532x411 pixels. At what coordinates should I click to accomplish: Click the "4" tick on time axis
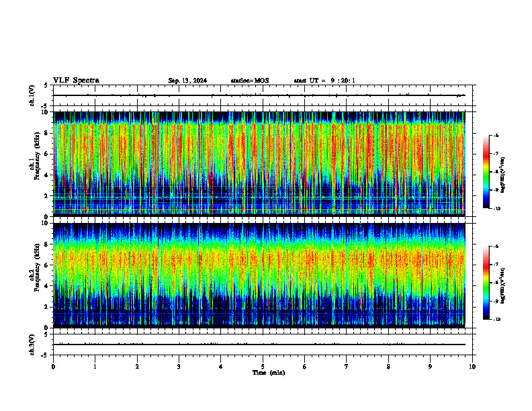tap(221, 367)
